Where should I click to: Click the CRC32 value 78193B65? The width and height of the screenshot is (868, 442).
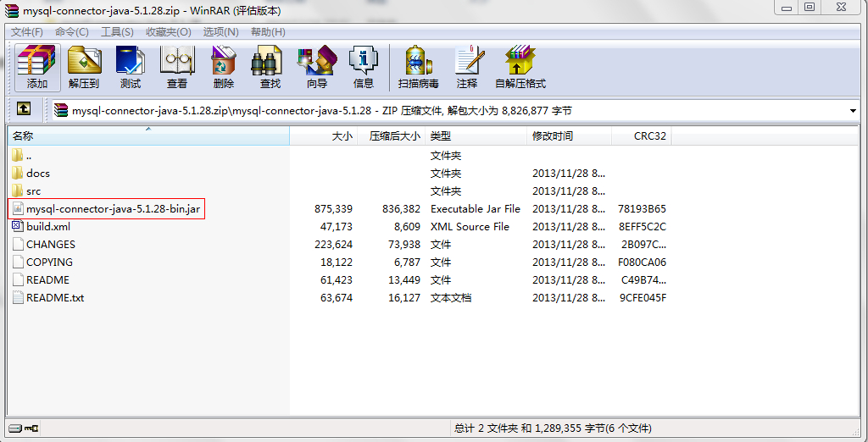point(643,209)
